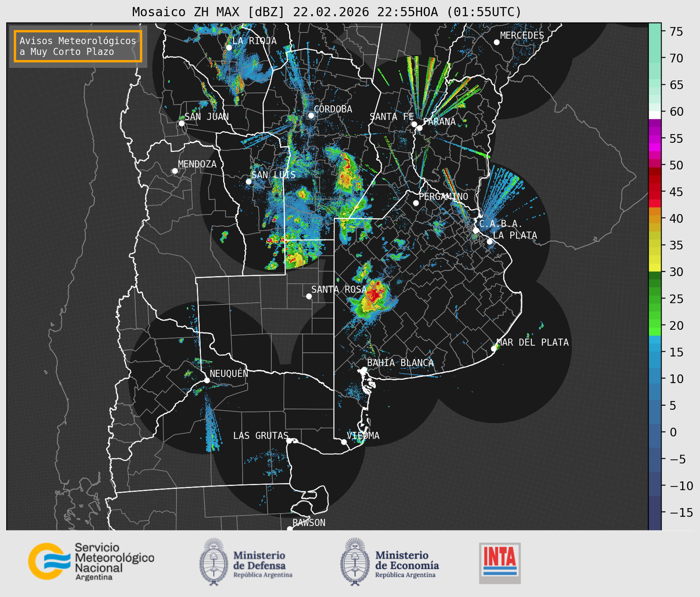Click the La Rioja city marker dot
The height and width of the screenshot is (597, 700).
pyautogui.click(x=229, y=47)
